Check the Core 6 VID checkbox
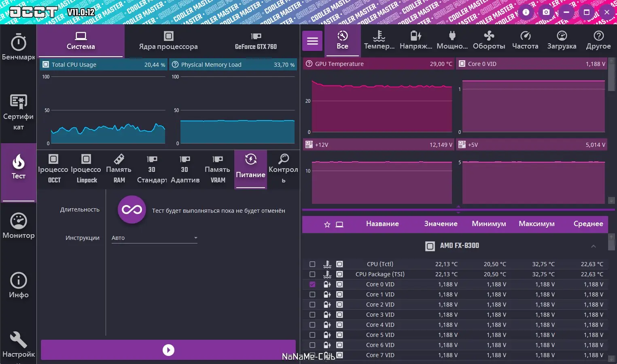Viewport: 617px width, 364px height. (312, 345)
